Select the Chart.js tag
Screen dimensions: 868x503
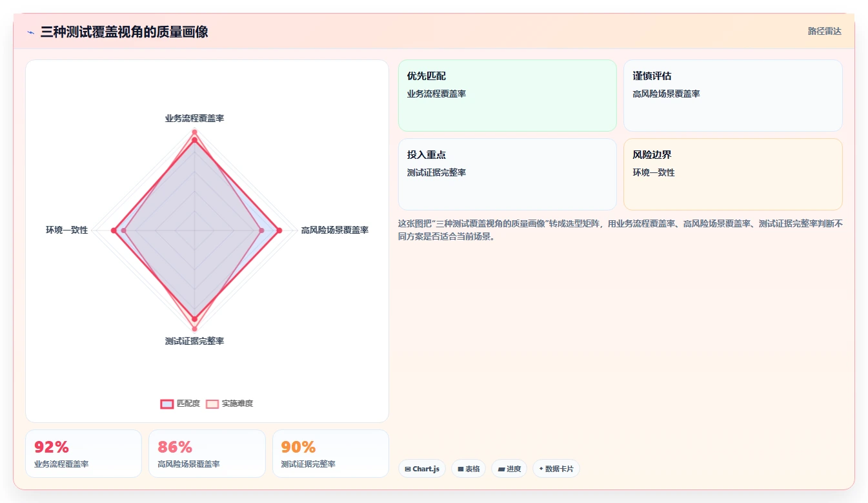point(422,469)
